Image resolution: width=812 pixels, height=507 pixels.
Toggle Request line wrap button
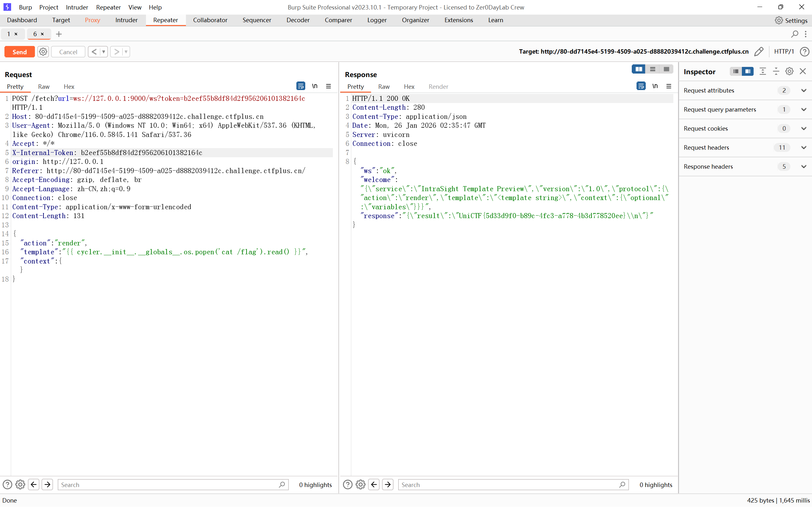coord(300,86)
